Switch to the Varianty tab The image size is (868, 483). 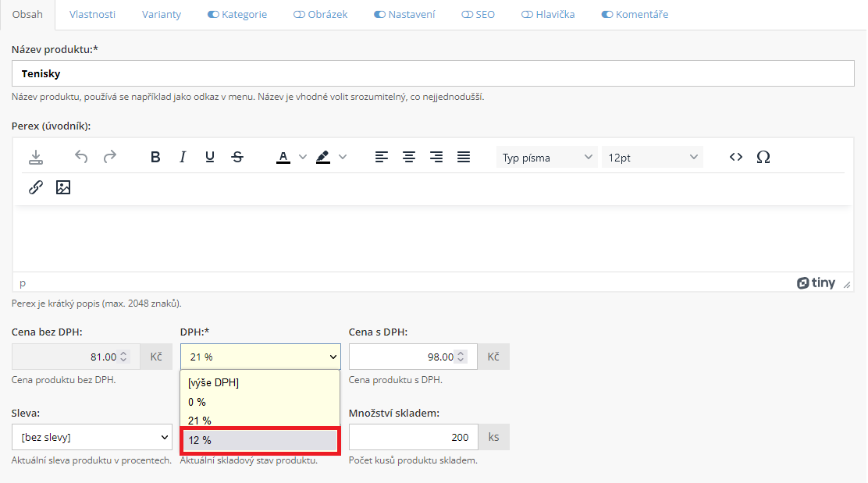[162, 14]
